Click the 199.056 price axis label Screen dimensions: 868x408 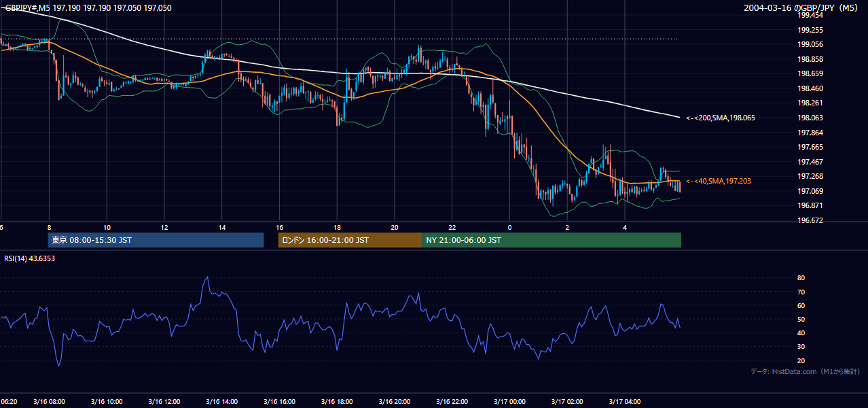pos(811,44)
